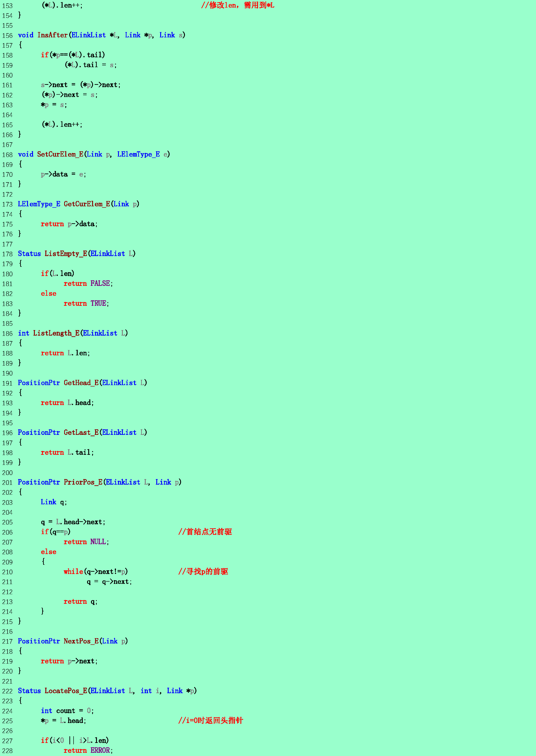Viewport: 536px width, 756px height.
Task: Click 'if(q==p)' on line 206
Action: 56,532
